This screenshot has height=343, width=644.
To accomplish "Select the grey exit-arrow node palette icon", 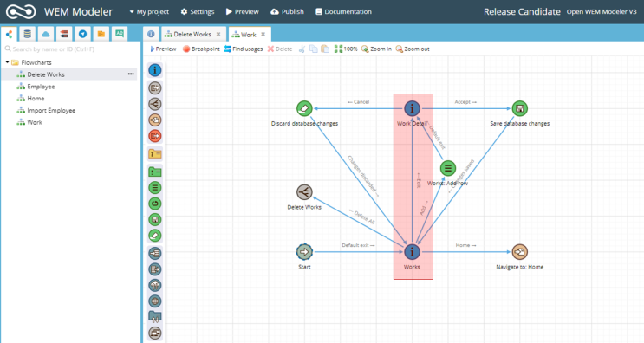I will pos(155,87).
